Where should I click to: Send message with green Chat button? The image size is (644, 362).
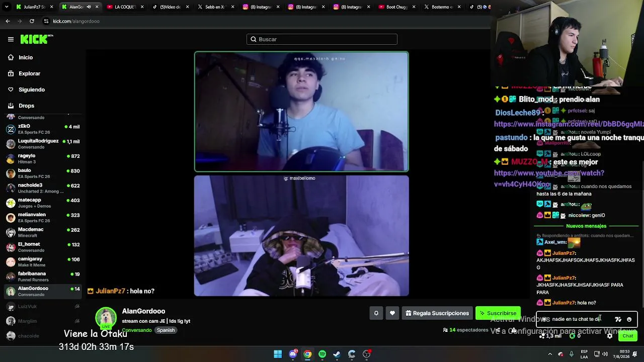coord(627,336)
